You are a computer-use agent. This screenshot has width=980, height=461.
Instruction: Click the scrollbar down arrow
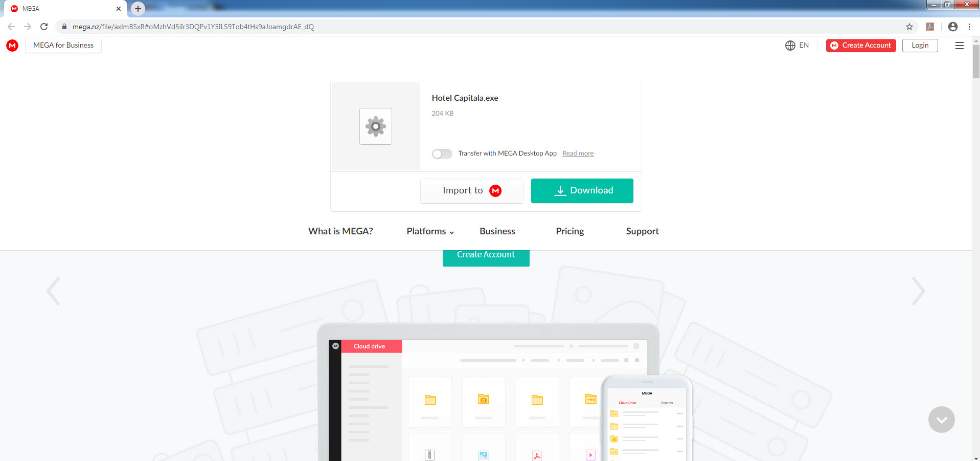[x=976, y=457]
